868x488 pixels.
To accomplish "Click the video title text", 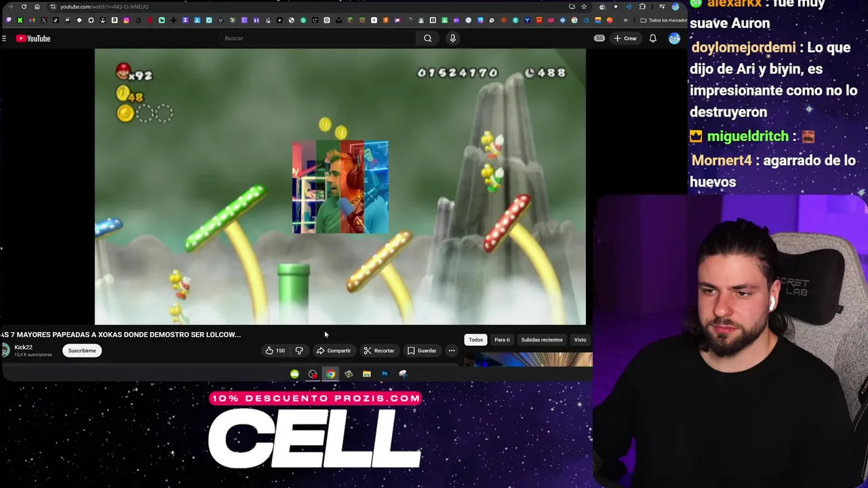I will (x=121, y=334).
